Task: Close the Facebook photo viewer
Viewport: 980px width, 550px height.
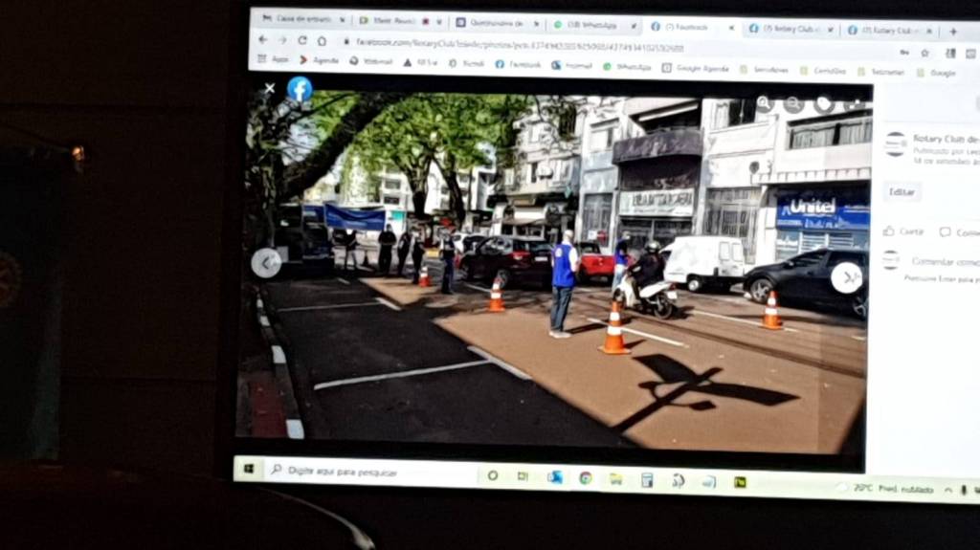Action: point(270,88)
